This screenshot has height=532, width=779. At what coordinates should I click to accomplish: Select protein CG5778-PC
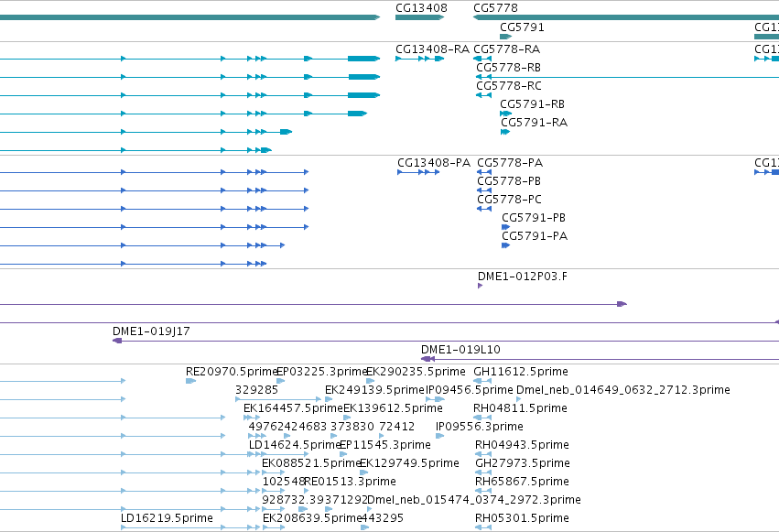click(x=484, y=209)
